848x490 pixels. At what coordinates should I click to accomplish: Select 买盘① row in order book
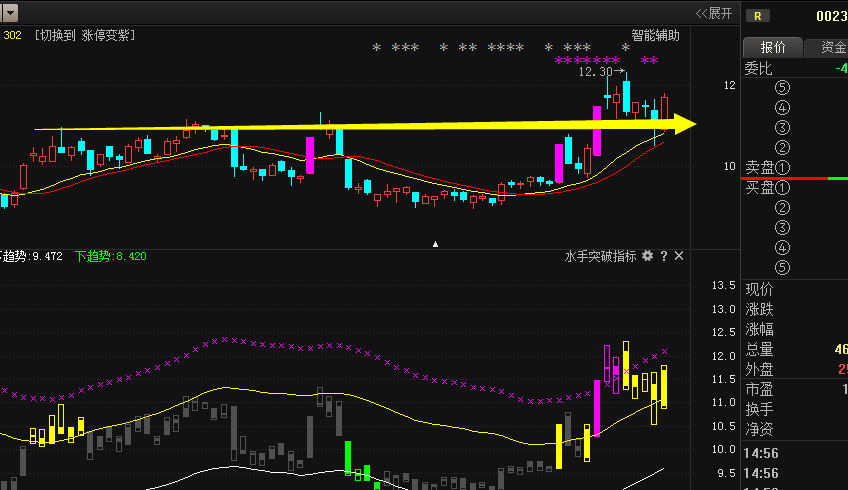(767, 187)
